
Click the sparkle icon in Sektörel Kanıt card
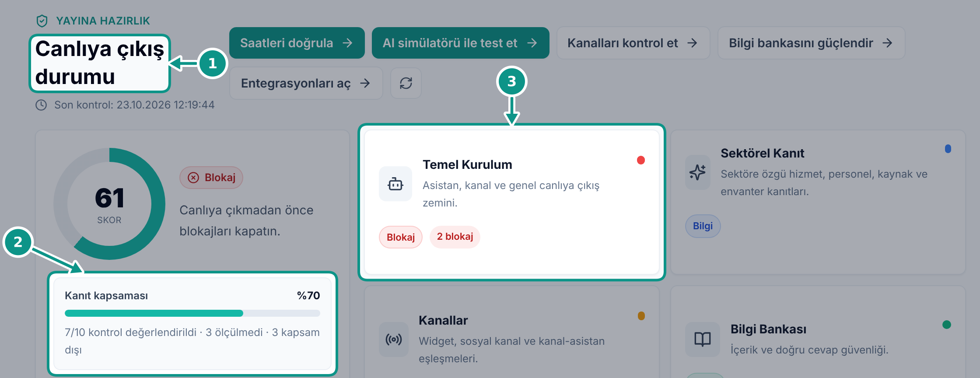coord(698,172)
